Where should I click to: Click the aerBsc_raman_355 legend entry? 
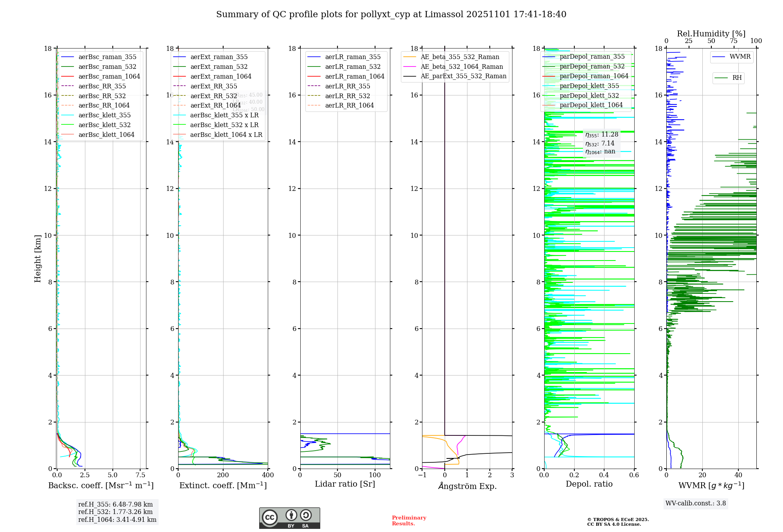tap(107, 57)
